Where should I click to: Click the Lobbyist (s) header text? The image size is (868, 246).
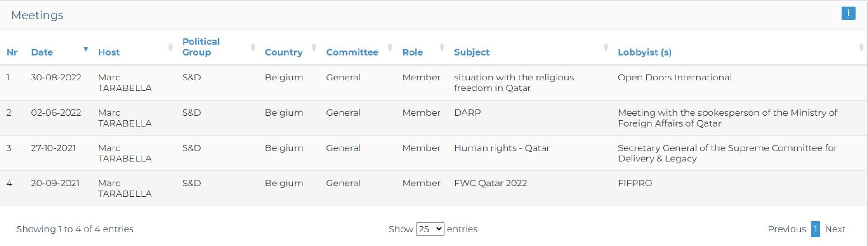645,52
